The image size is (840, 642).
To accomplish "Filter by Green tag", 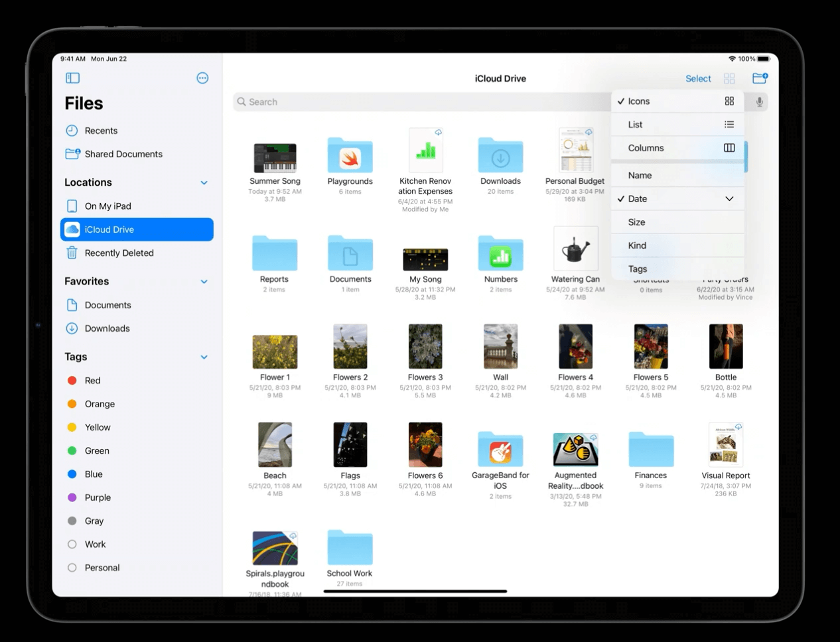I will pos(137,451).
